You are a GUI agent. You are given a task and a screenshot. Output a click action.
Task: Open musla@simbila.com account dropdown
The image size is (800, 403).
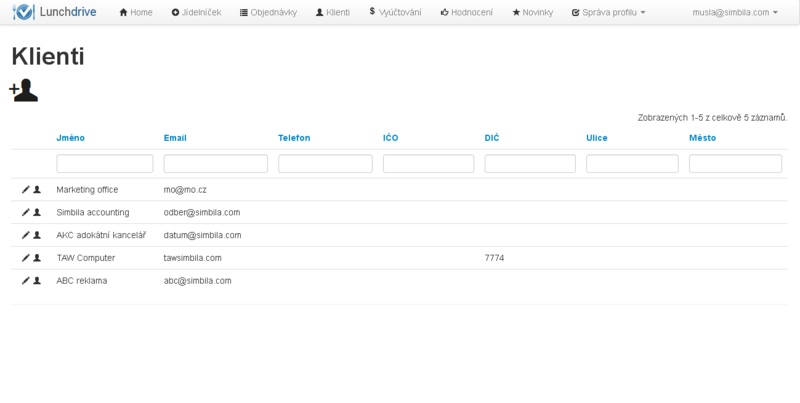735,12
